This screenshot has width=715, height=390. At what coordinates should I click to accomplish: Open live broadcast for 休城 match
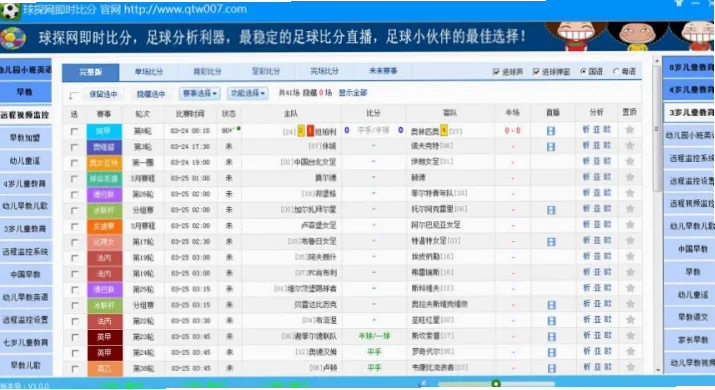point(551,147)
